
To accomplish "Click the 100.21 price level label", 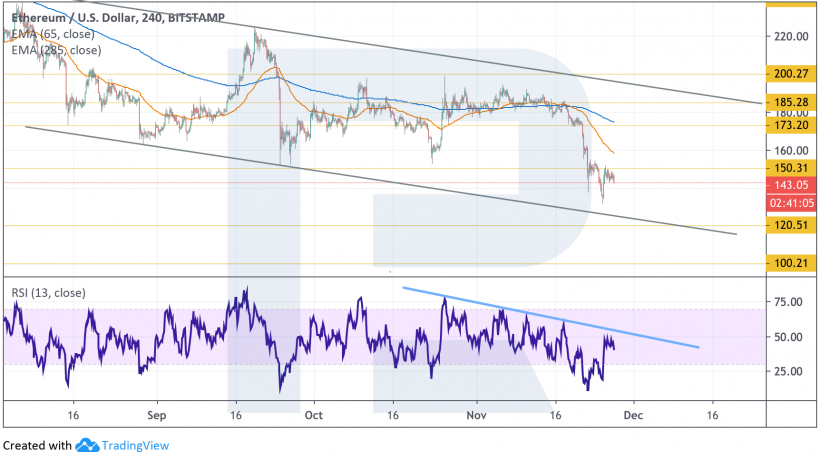I will pos(790,264).
